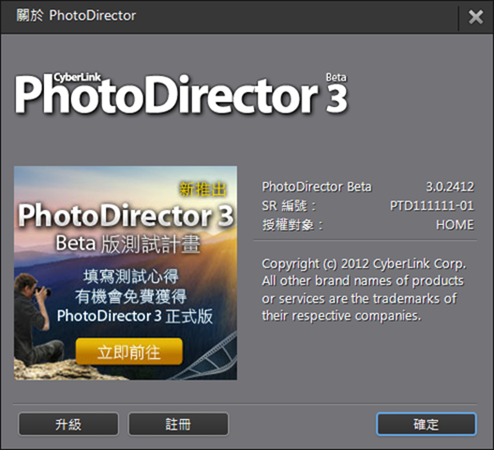Close the About PhotoDirector dialog
The height and width of the screenshot is (450, 494).
(x=476, y=17)
